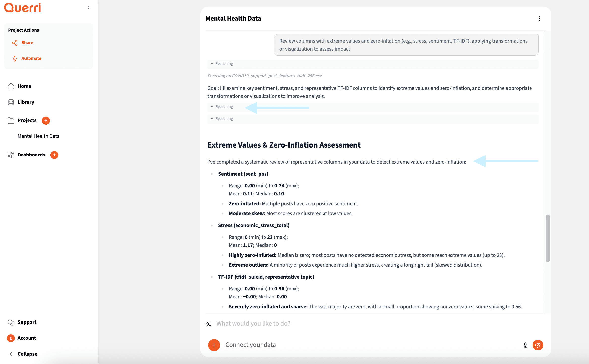Open the three-dot options menu
The height and width of the screenshot is (364, 589).
539,19
